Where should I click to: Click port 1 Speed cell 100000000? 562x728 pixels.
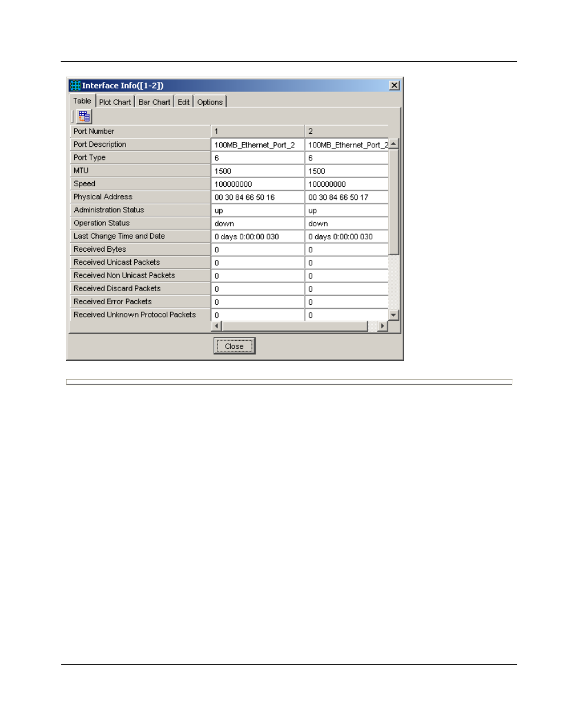pos(257,184)
